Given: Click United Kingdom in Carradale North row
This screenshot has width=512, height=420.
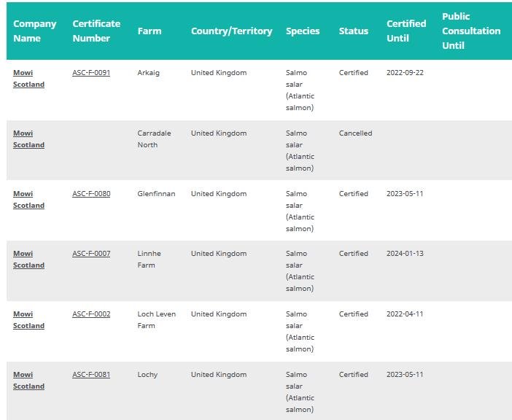Looking at the screenshot, I should pos(219,133).
